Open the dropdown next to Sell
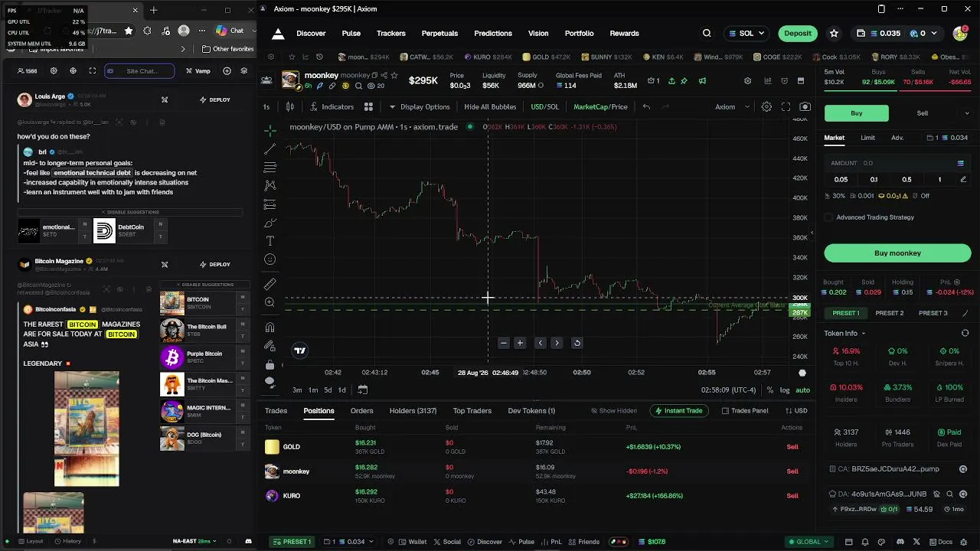 tap(966, 113)
